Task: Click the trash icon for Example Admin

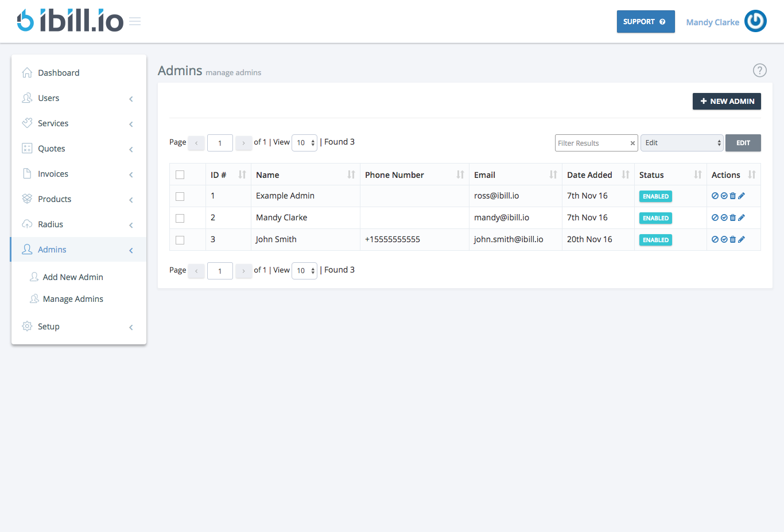Action: pyautogui.click(x=733, y=196)
